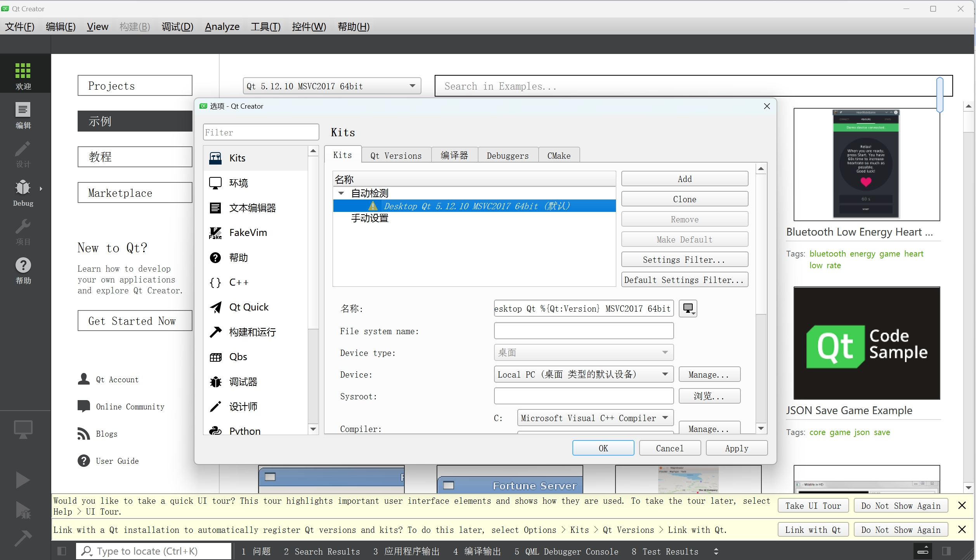
Task: Switch to Debug mode in sidebar
Action: [x=23, y=192]
